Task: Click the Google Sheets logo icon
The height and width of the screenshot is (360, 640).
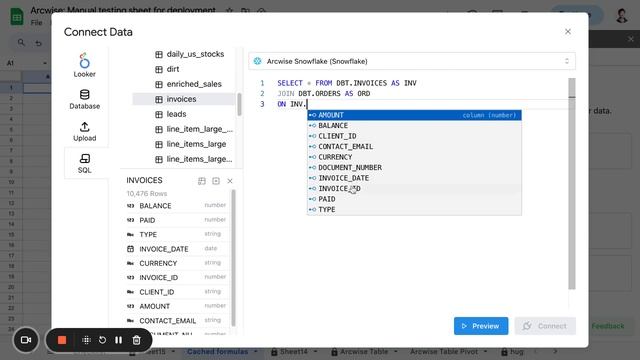Action: 17,16
